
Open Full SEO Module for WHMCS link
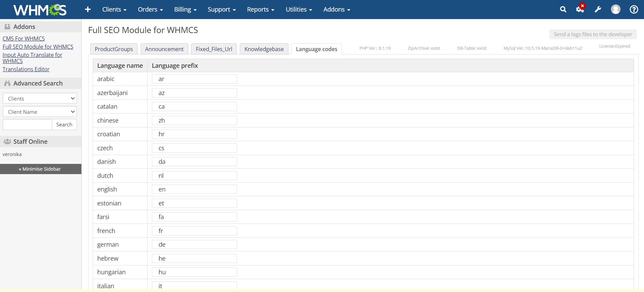38,47
